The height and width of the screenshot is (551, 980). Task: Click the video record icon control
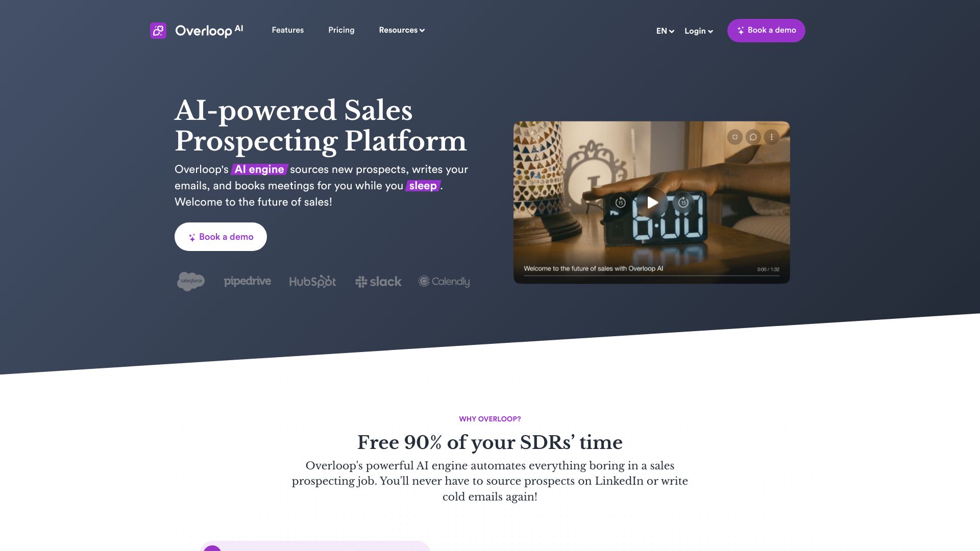tap(753, 137)
